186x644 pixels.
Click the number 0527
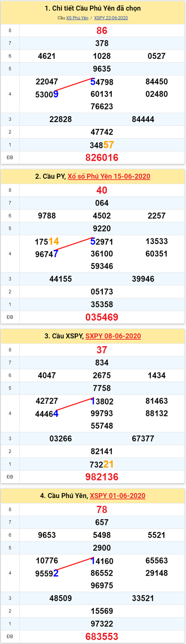pyautogui.click(x=157, y=56)
